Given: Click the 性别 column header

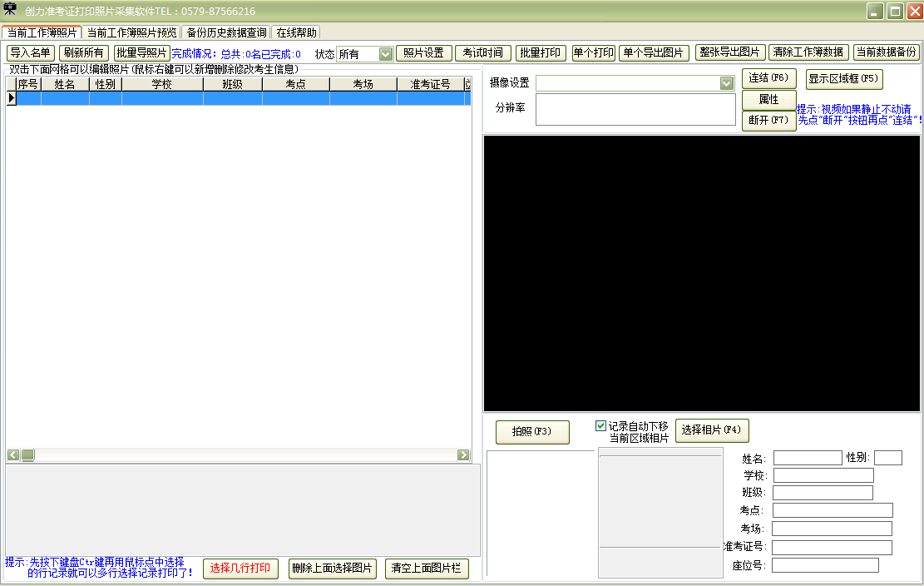Looking at the screenshot, I should coord(106,84).
